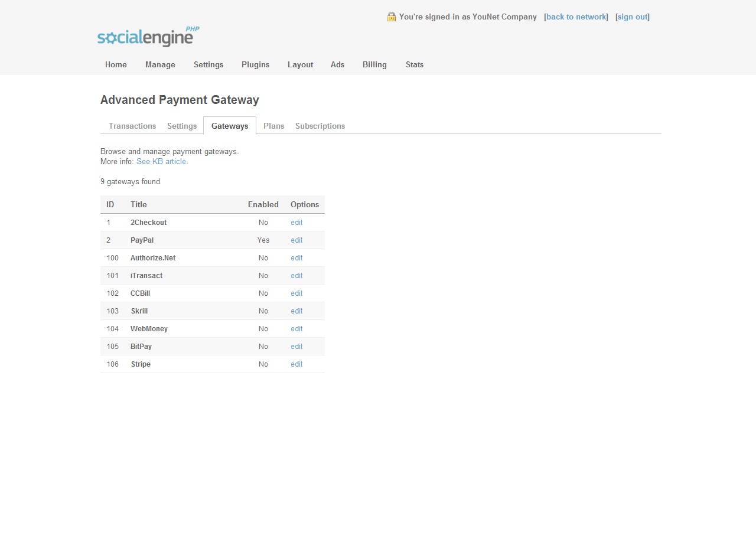Select the WebMoney title cell
This screenshot has width=756, height=555.
(149, 329)
